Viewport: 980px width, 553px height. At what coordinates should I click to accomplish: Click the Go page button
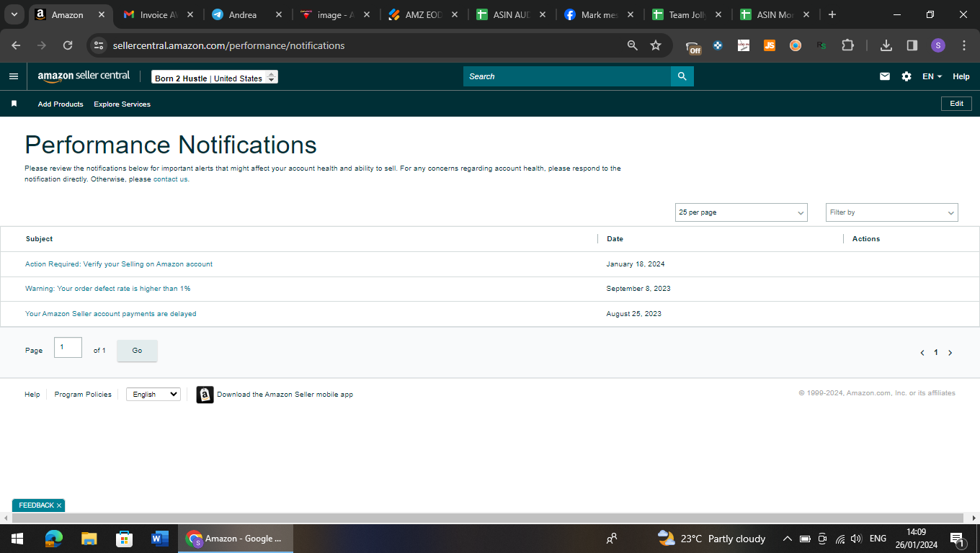point(137,351)
